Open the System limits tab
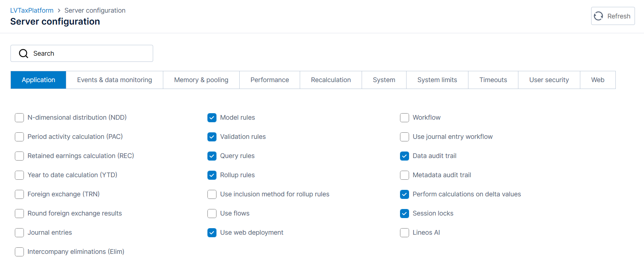 coord(437,80)
